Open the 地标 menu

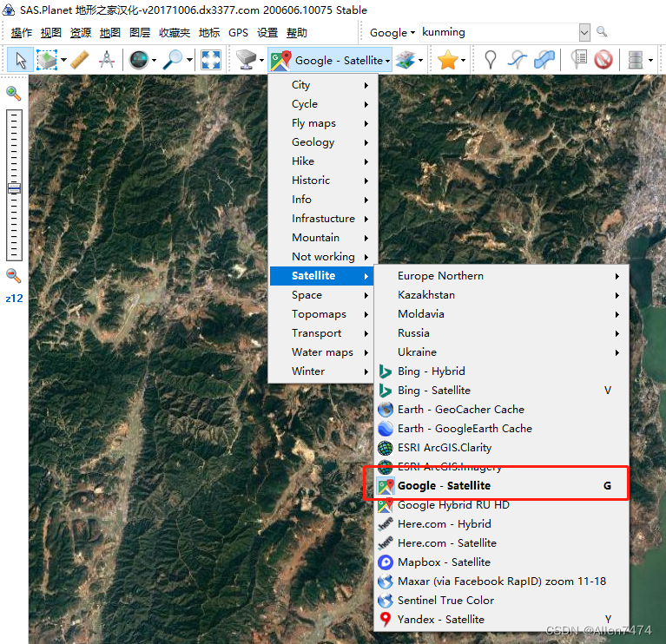(x=209, y=33)
